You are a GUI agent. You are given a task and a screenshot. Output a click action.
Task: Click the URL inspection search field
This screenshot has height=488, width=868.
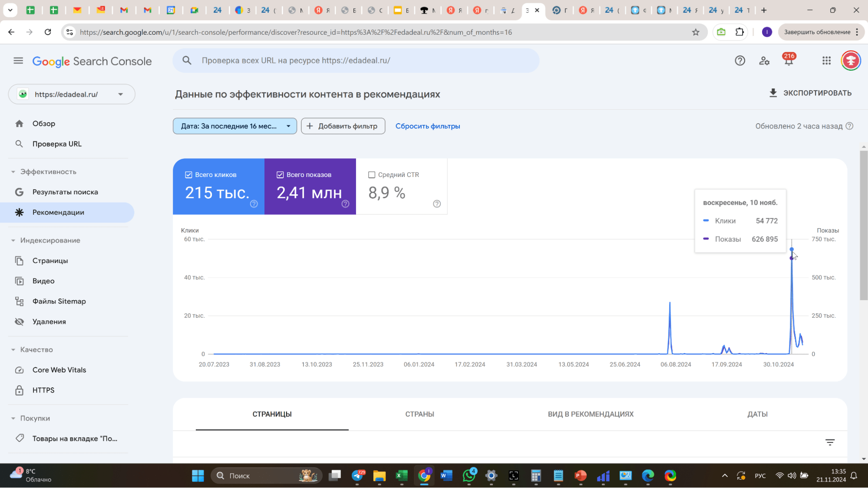coord(356,61)
